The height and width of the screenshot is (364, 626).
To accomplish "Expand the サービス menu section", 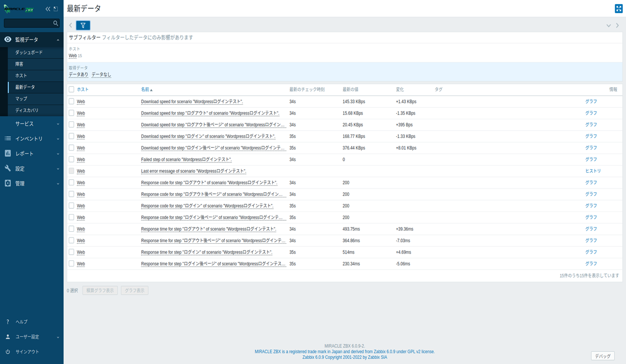I will [x=31, y=124].
